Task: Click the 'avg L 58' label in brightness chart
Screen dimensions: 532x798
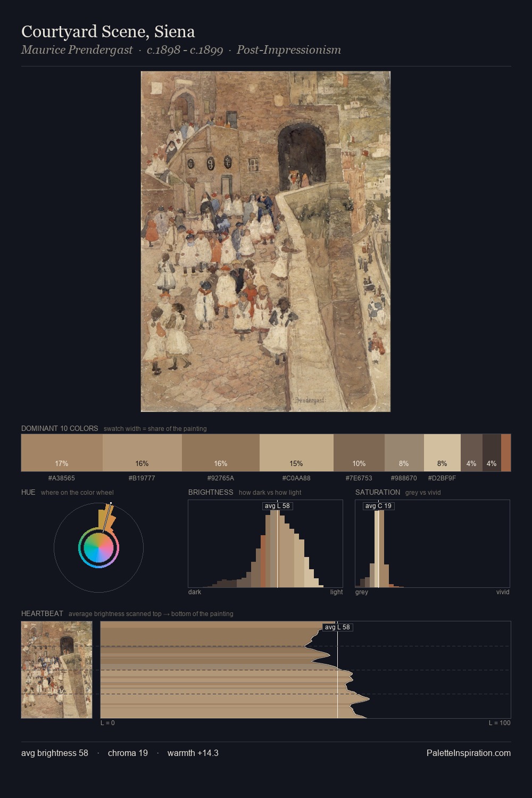Action: (x=278, y=506)
